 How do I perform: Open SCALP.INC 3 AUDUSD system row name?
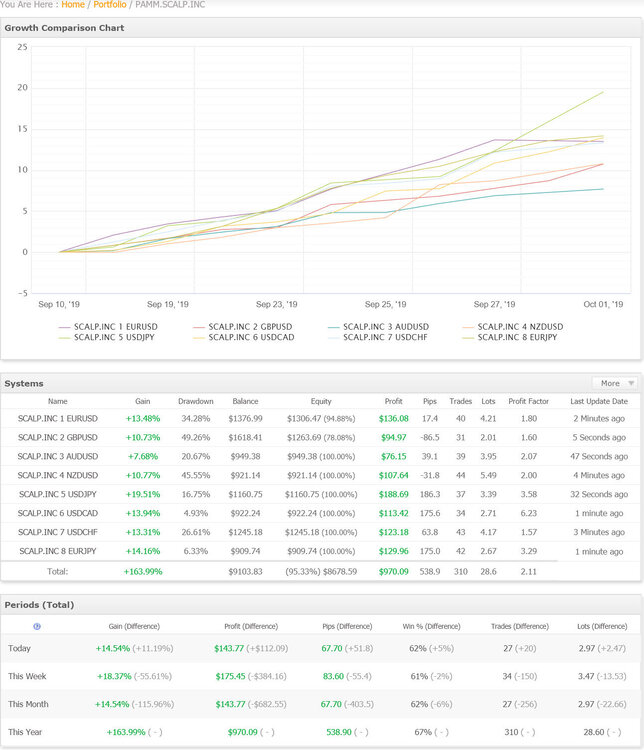click(x=58, y=456)
